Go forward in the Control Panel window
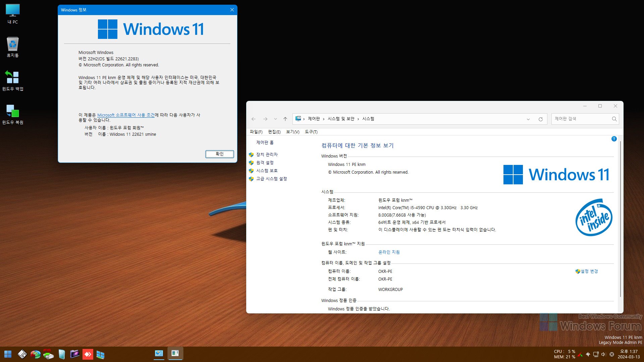 point(265,119)
